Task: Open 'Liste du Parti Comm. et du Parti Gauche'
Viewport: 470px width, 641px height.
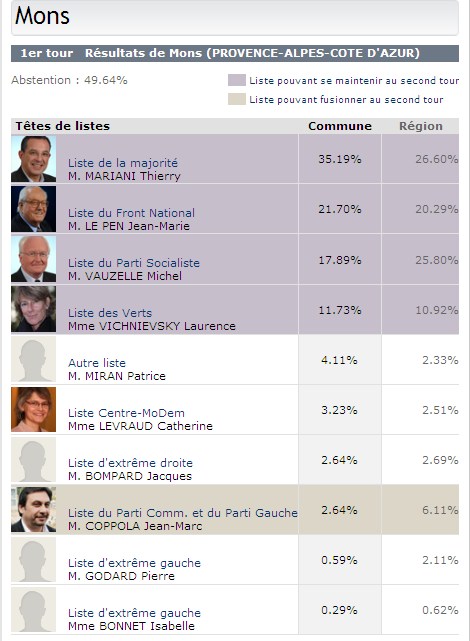Action: pyautogui.click(x=183, y=513)
